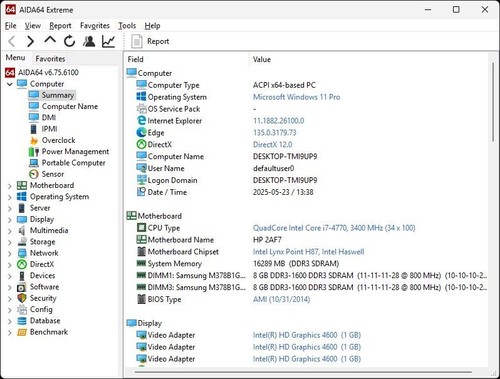This screenshot has height=379, width=500.
Task: Switch to the Menu tab
Action: (x=15, y=58)
